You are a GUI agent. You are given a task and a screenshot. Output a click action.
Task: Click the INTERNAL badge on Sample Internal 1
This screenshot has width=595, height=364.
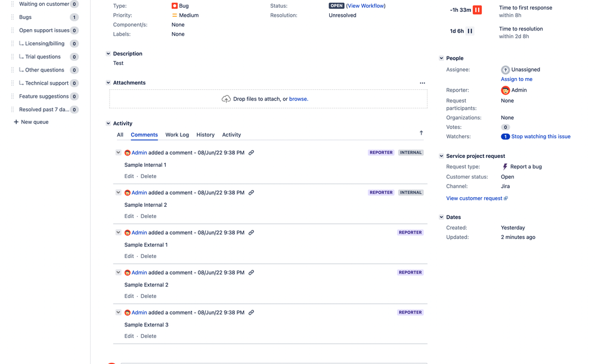point(411,153)
